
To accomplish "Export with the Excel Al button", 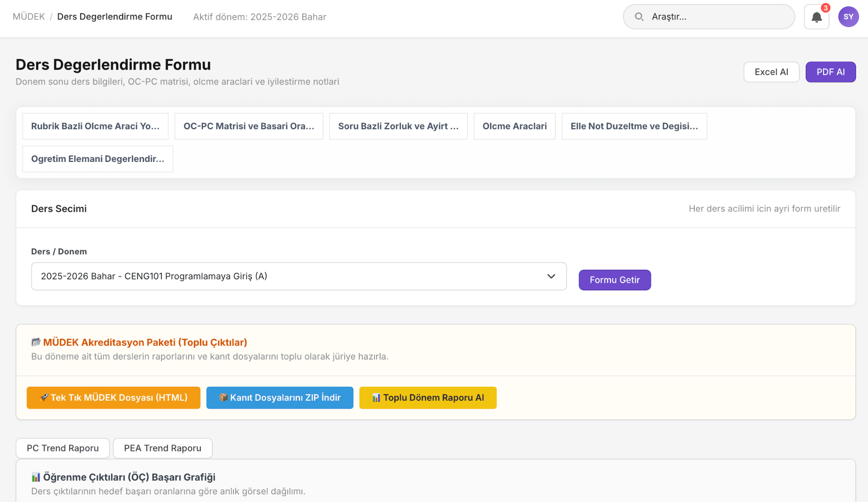I will point(771,72).
